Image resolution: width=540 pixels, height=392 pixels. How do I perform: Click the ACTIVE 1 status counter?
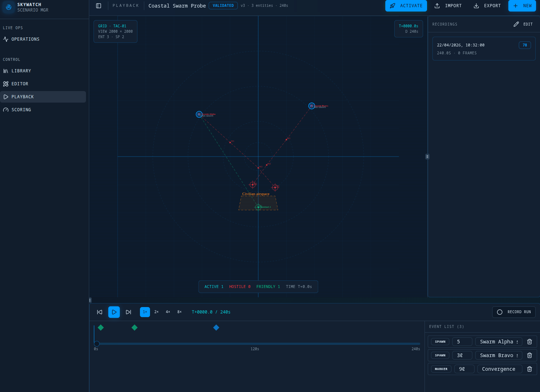coord(214,287)
